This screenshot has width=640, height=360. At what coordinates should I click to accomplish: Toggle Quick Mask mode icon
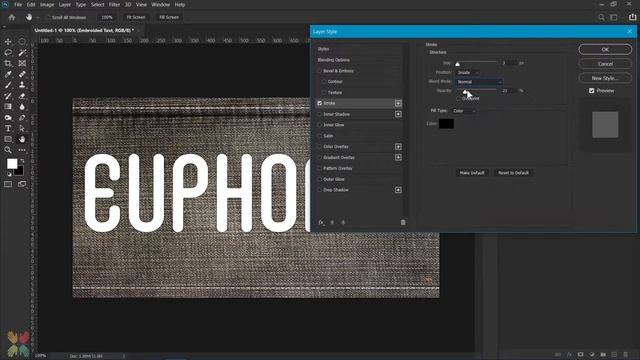8,184
